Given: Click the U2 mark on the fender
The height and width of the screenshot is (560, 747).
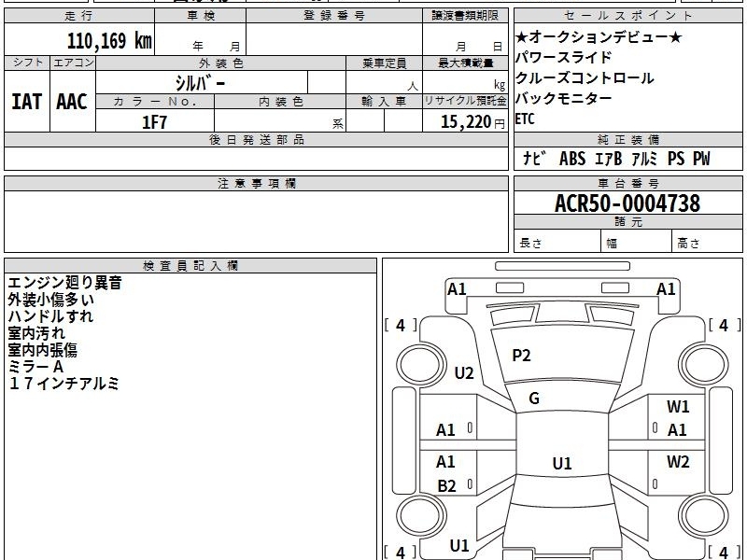Looking at the screenshot, I should [464, 372].
